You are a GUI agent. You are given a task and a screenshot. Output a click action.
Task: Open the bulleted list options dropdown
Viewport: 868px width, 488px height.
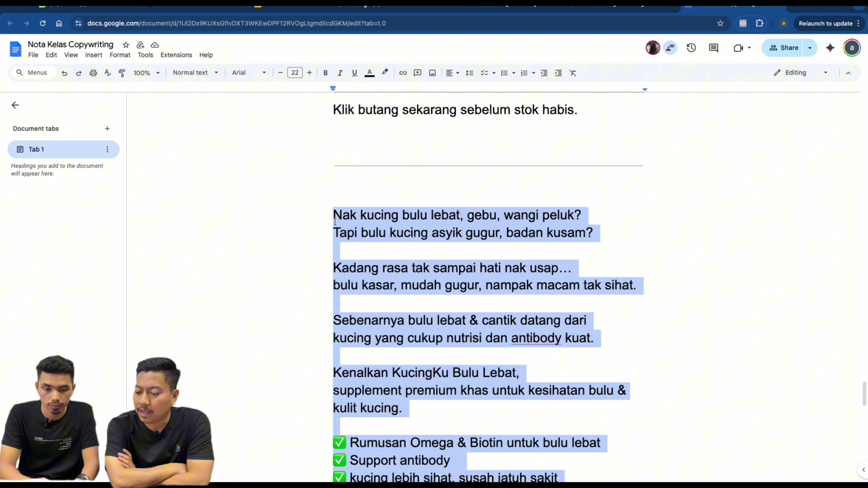pos(514,73)
